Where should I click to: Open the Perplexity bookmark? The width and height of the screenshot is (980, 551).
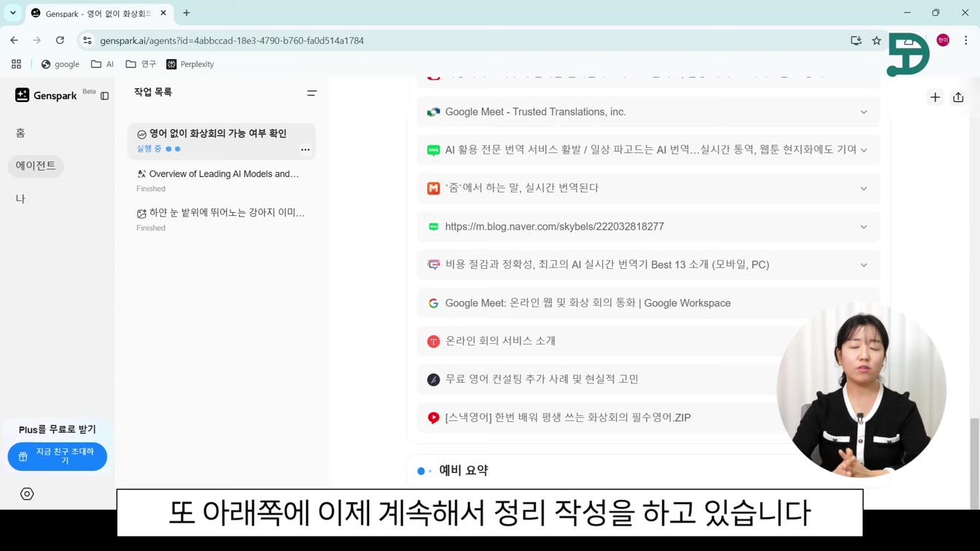pos(190,64)
